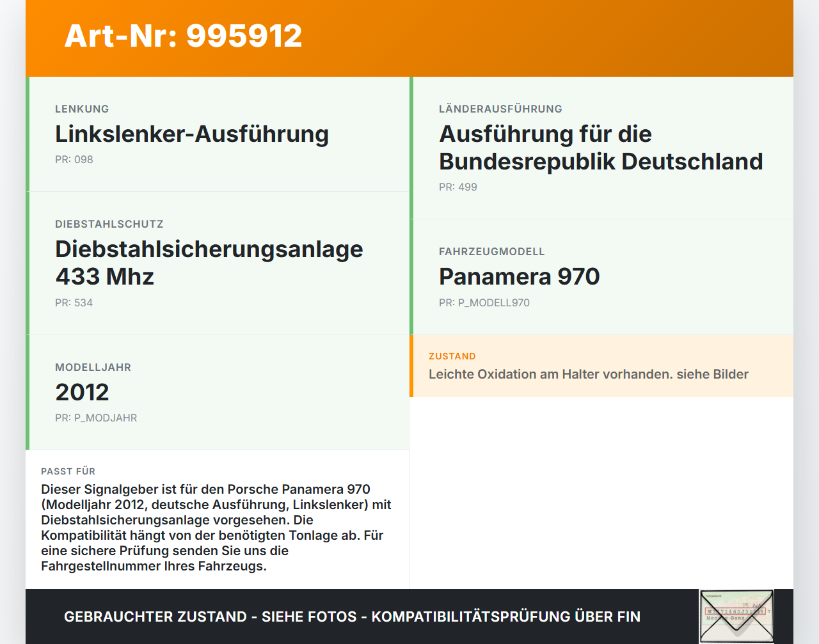Click the LÄNDERAUSFÜHRUNG label
This screenshot has height=644, width=819.
point(500,109)
